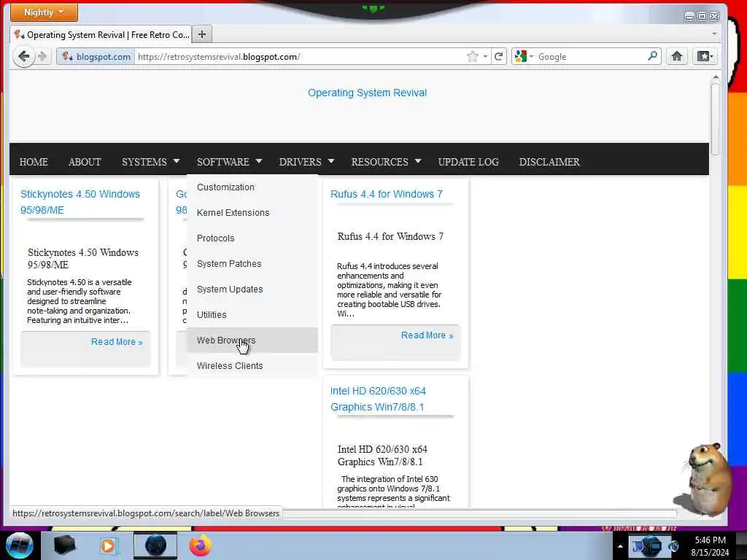This screenshot has height=560, width=747.
Task: Open the UPDATE LOG page
Action: (x=468, y=162)
